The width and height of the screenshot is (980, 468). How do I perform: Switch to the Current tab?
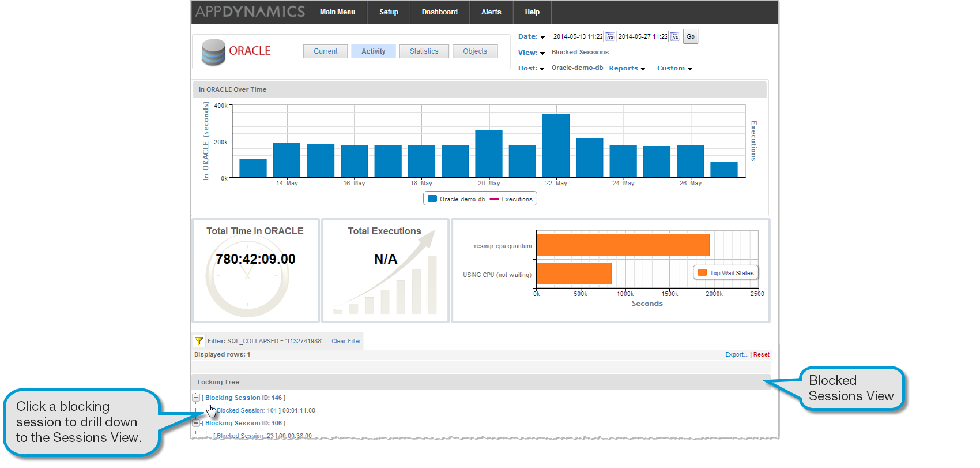(x=326, y=51)
